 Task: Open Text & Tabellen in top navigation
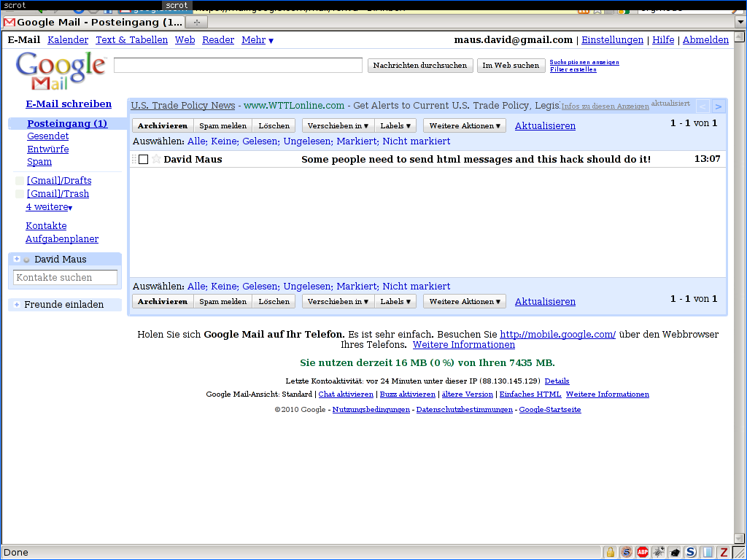pos(132,40)
